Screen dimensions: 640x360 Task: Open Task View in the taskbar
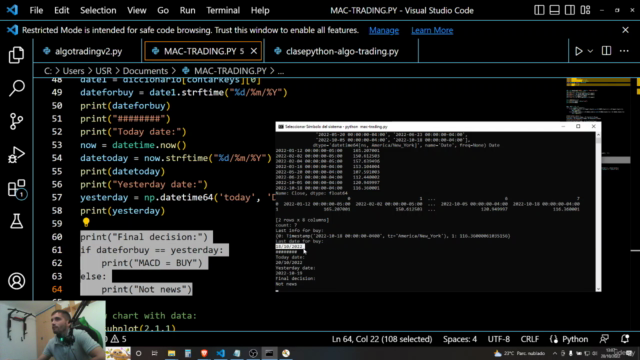click(155, 353)
